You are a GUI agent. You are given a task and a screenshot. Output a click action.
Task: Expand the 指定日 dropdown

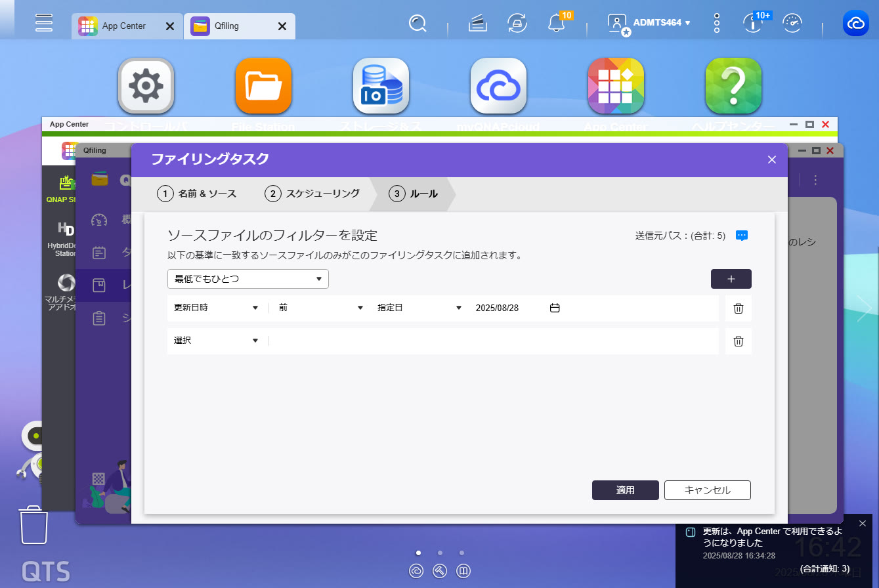tap(419, 308)
